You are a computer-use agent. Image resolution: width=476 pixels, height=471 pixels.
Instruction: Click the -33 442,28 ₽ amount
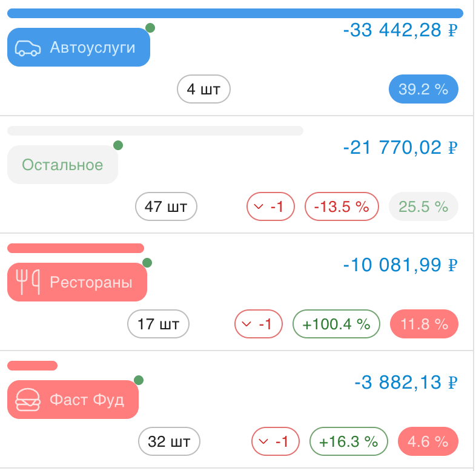400,31
